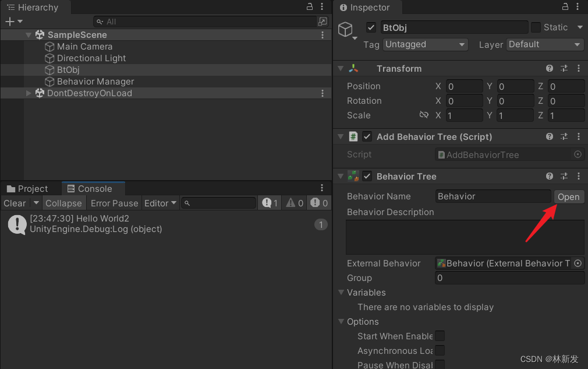
Task: Open Console panel options menu
Action: point(322,188)
